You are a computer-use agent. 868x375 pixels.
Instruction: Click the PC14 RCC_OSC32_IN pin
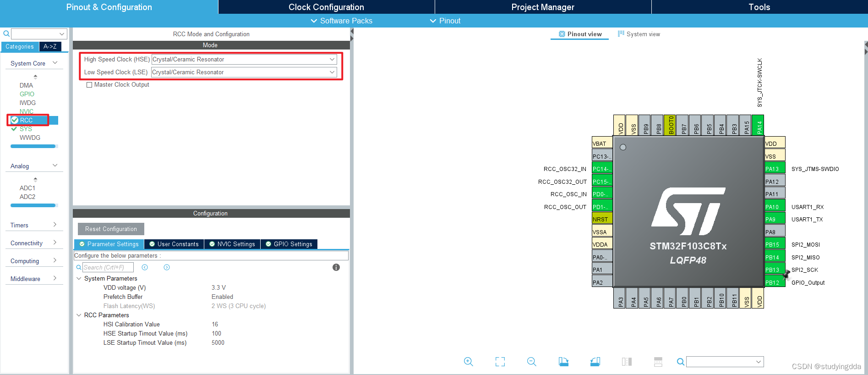click(602, 169)
